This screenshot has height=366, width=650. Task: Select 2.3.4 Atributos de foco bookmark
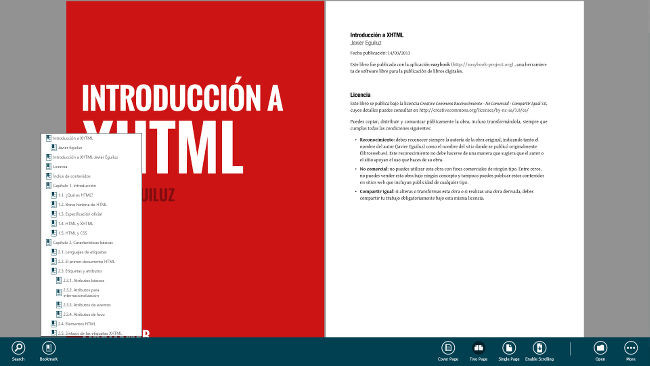click(80, 314)
